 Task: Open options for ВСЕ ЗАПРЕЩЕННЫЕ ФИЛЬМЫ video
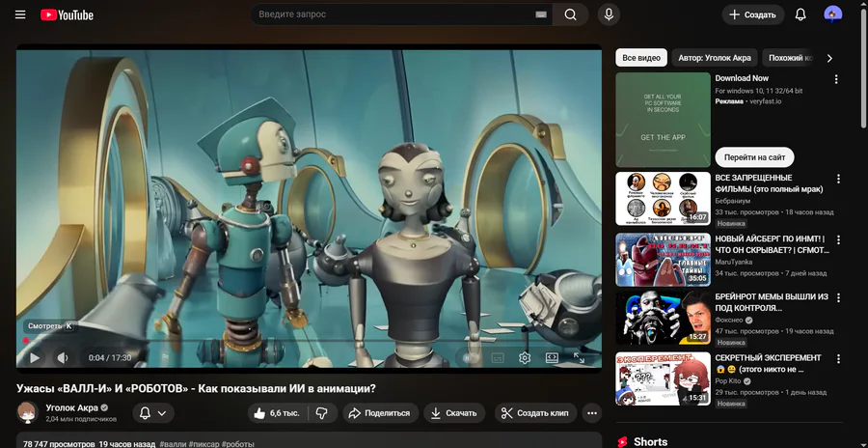838,179
